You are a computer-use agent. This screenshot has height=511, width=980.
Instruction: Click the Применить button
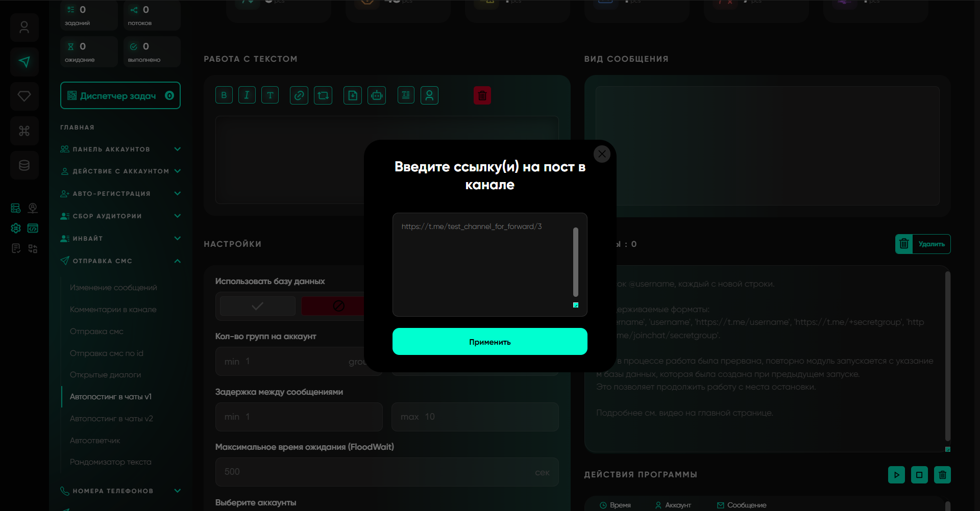tap(489, 342)
